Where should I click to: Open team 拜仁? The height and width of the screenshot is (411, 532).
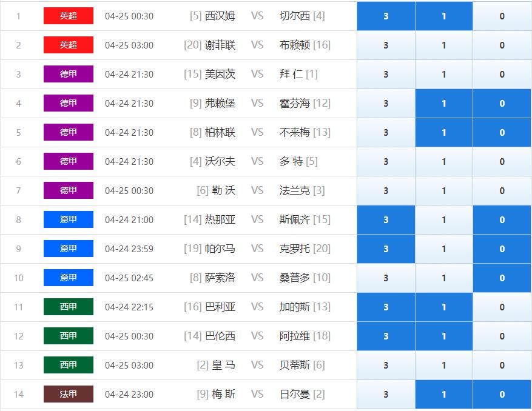[291, 75]
